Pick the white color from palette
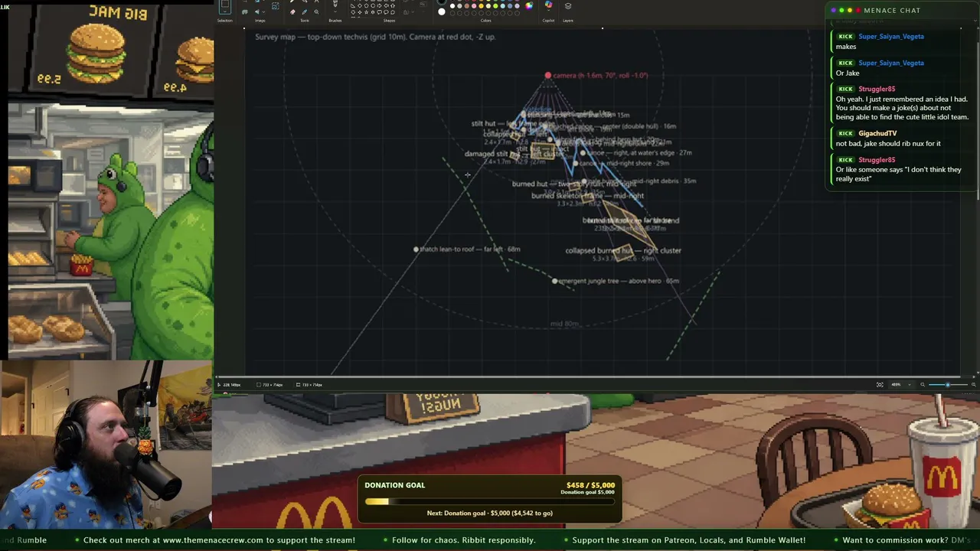The height and width of the screenshot is (551, 980). pyautogui.click(x=452, y=5)
